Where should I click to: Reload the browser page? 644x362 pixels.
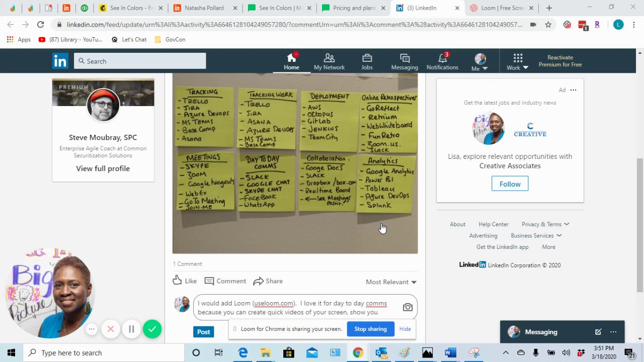point(40,25)
